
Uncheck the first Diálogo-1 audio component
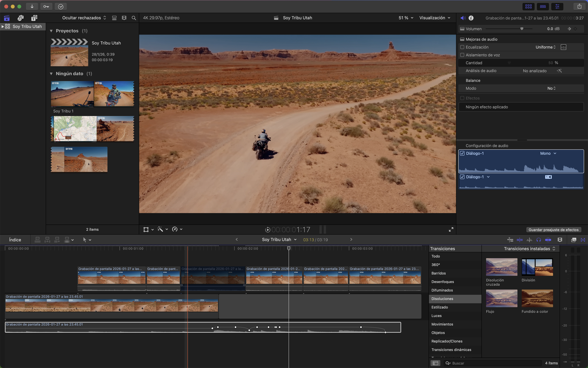tap(462, 153)
